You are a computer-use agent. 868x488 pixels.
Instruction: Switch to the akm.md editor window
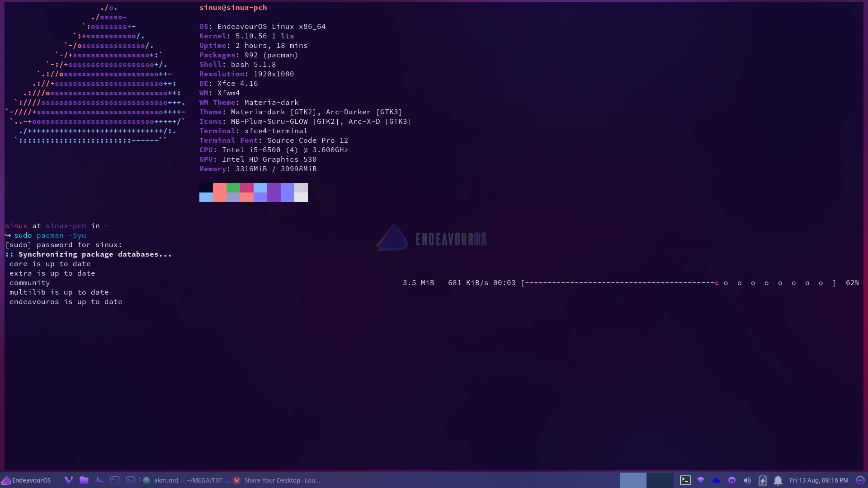coord(186,480)
